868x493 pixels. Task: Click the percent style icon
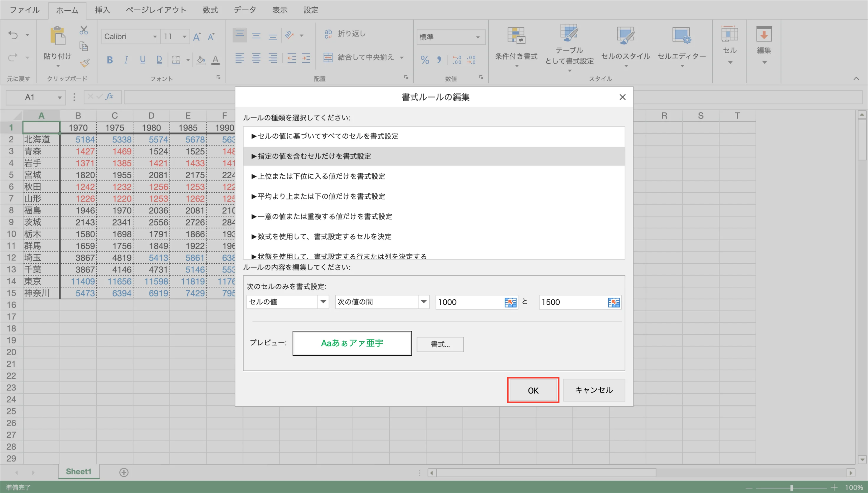coord(425,60)
